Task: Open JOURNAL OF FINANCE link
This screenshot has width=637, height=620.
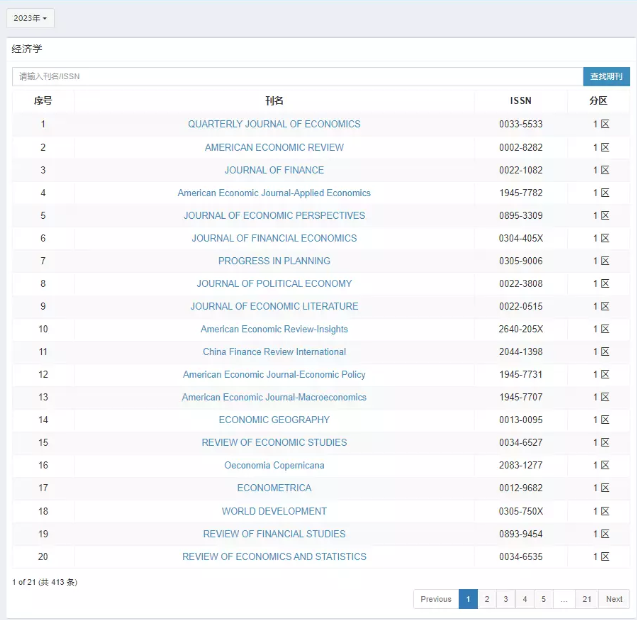Action: point(274,170)
